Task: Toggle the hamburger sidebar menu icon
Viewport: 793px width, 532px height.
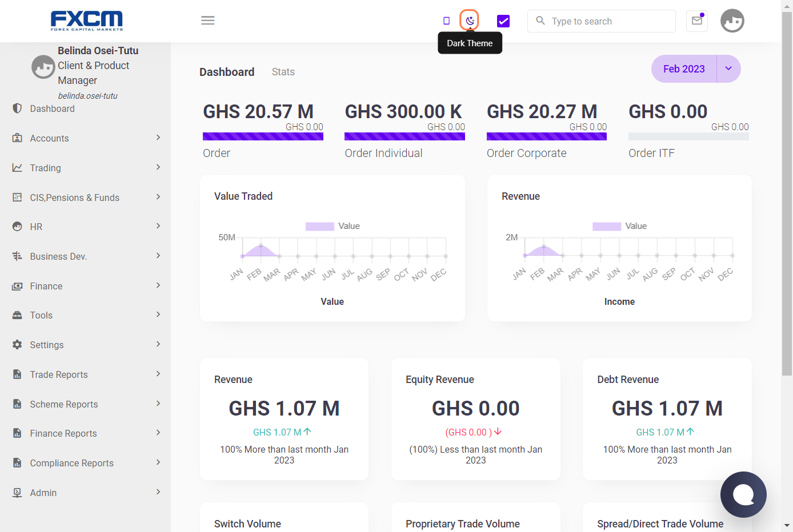Action: [x=208, y=21]
